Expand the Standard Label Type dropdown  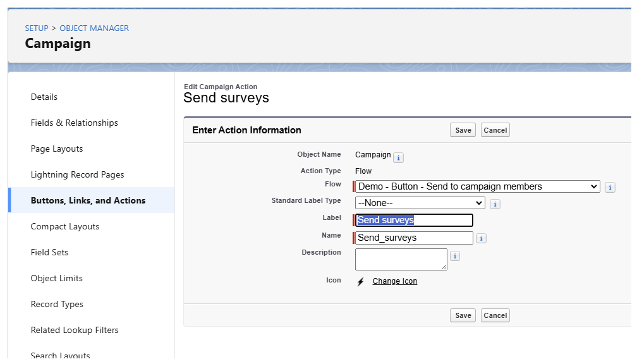(x=420, y=203)
